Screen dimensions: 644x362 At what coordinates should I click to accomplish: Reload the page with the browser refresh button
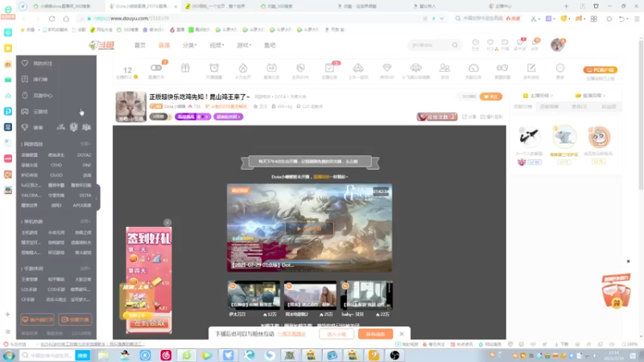tap(52, 19)
